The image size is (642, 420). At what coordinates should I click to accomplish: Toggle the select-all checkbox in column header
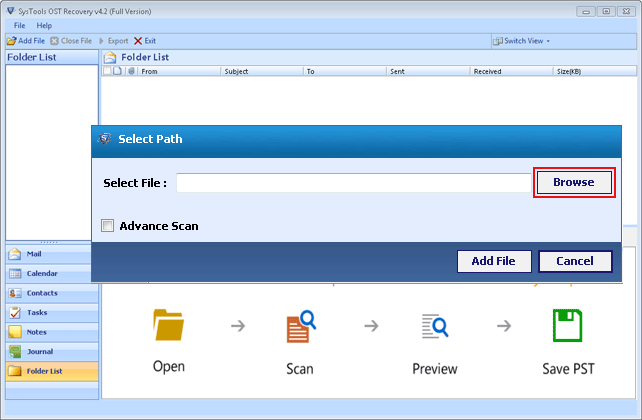tap(108, 71)
